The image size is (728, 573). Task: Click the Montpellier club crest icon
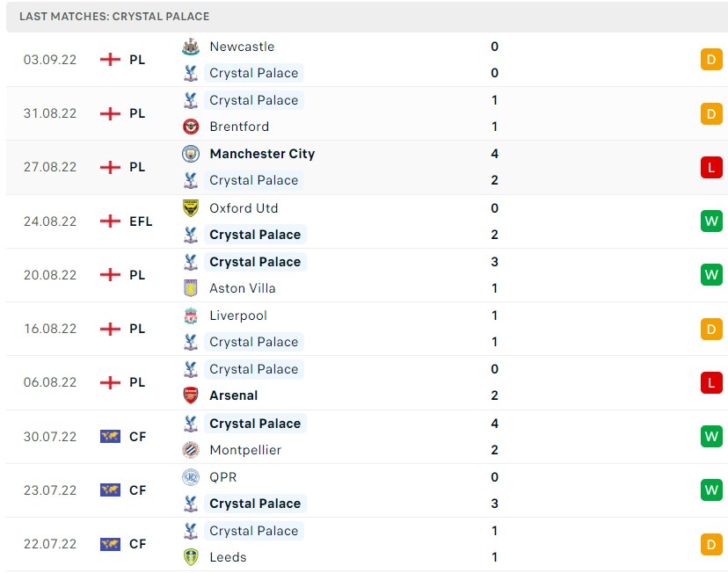tap(191, 449)
